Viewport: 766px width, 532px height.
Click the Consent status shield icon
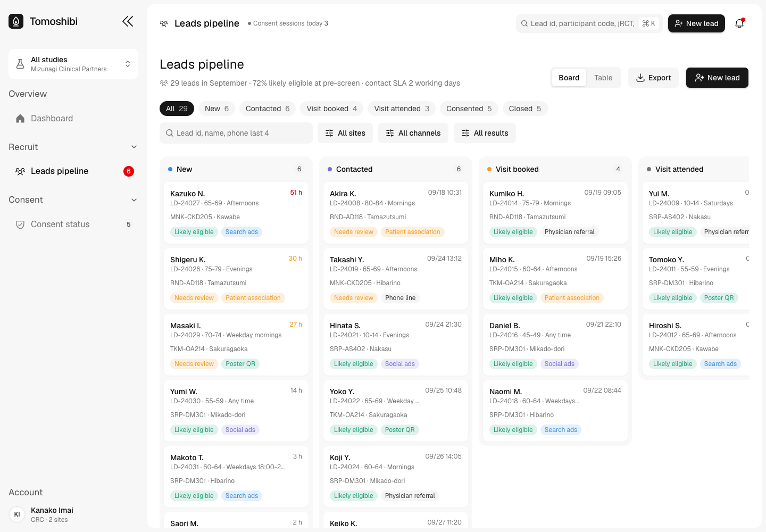click(x=20, y=225)
